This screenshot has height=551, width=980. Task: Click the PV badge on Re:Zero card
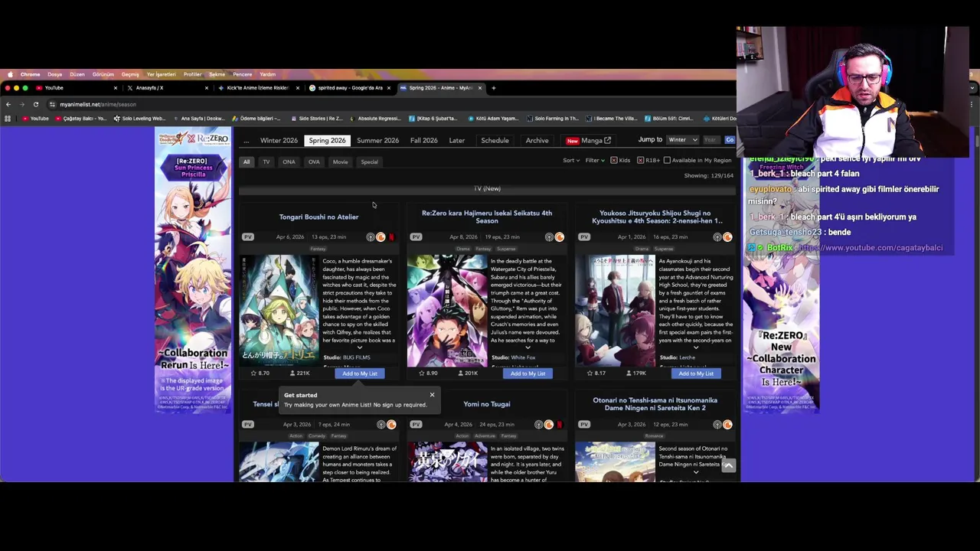(416, 237)
